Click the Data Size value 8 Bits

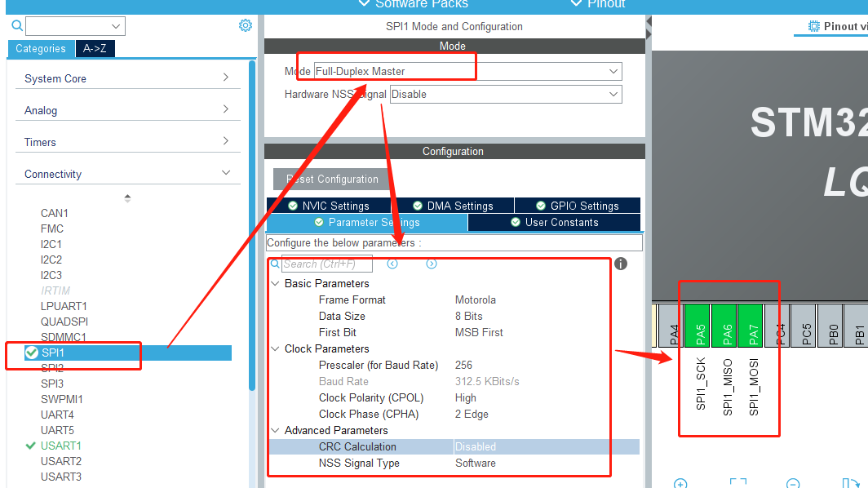[x=468, y=316]
